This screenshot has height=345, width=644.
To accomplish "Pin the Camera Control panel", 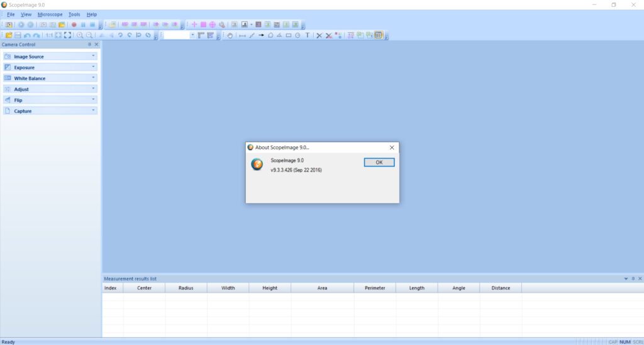I will point(89,45).
